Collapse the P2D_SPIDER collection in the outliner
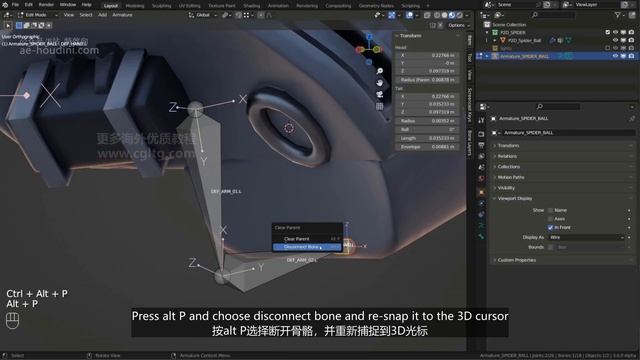640x360 pixels. (487, 32)
